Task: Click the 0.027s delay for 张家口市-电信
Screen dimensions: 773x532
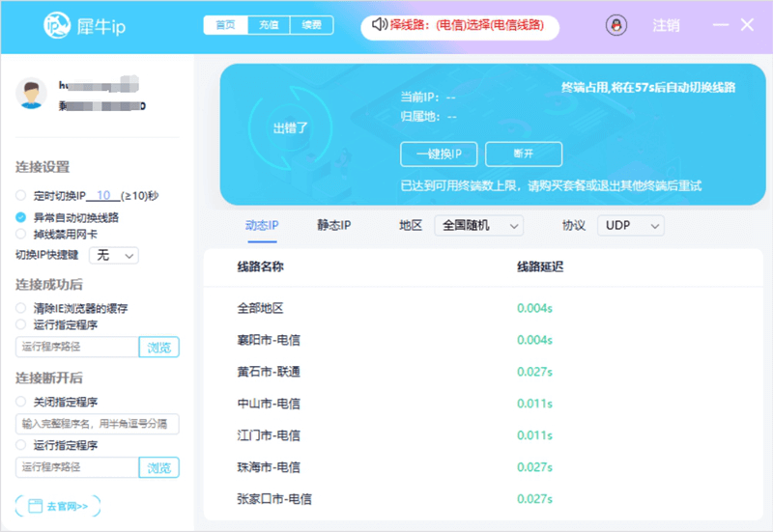Action: [535, 499]
